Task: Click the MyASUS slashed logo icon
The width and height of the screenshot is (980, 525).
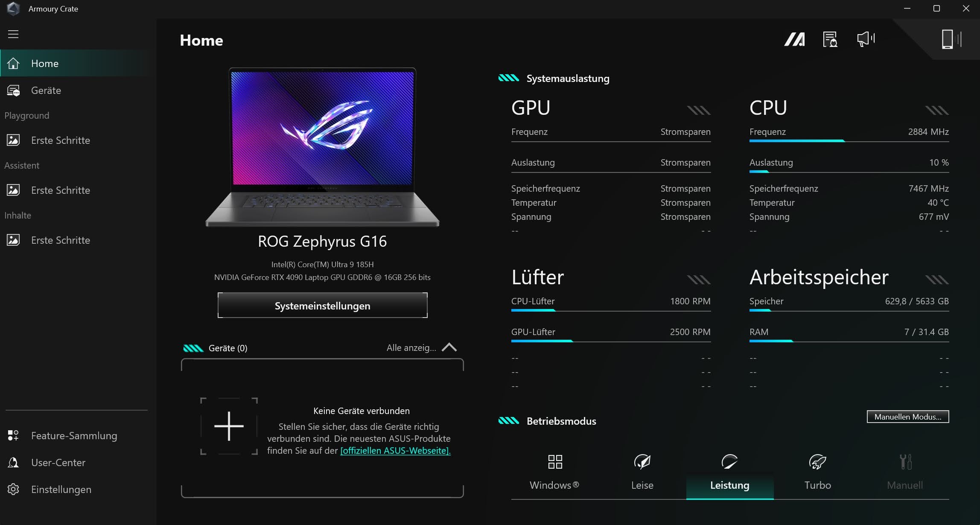Action: [794, 40]
